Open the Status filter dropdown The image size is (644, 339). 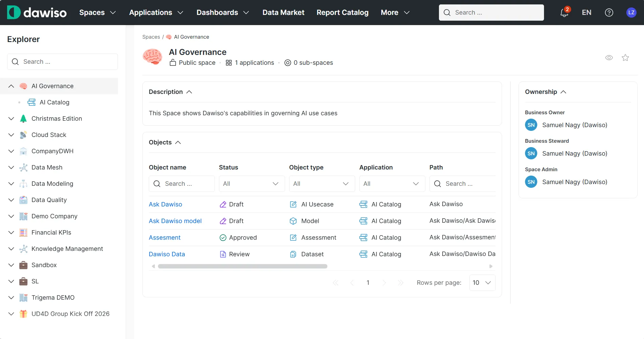pyautogui.click(x=252, y=184)
